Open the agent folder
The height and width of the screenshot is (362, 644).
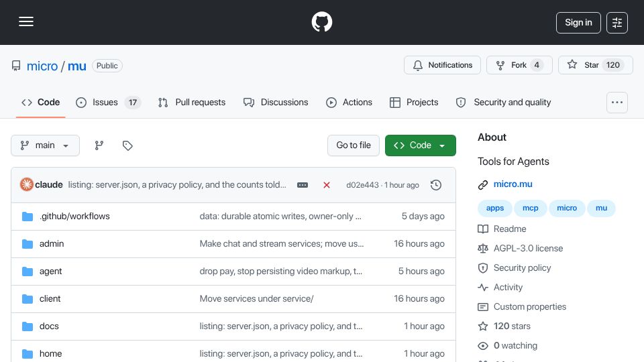50,271
